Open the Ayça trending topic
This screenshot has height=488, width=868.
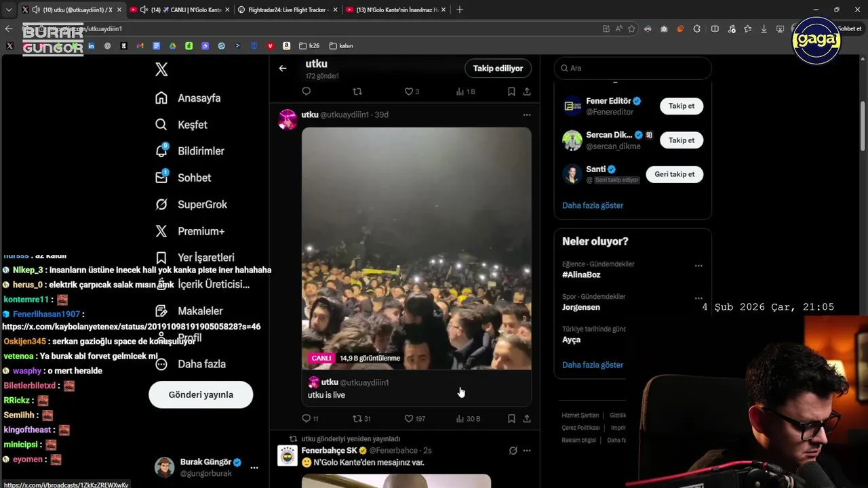coord(571,340)
